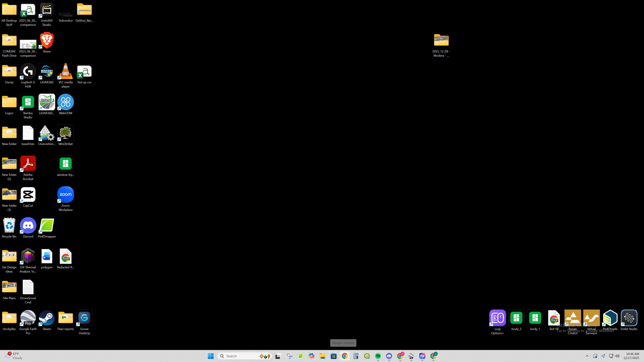Select the body_2 file icon
Screen dimensions: 644x362
coord(516,321)
